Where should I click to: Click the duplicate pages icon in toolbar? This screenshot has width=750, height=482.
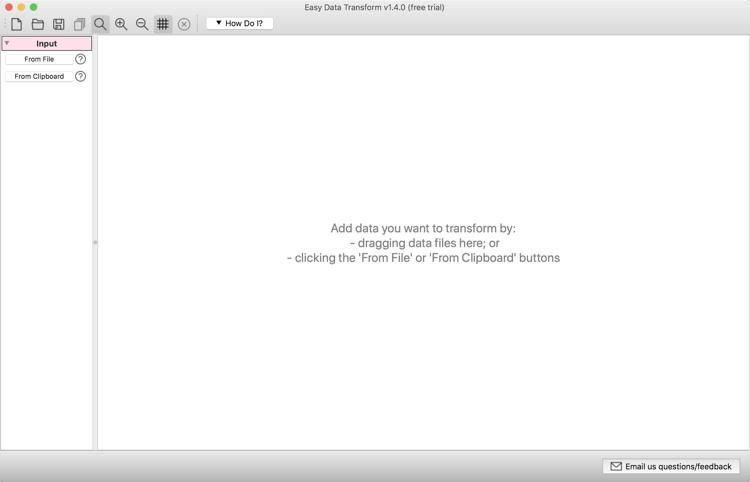coord(79,24)
